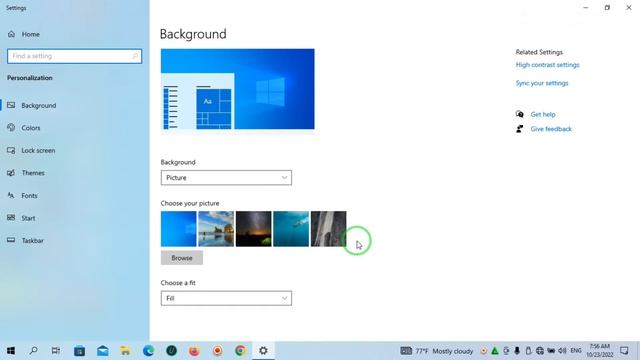The width and height of the screenshot is (640, 360).
Task: Pick the night sky wallpaper thumbnail
Action: [253, 229]
